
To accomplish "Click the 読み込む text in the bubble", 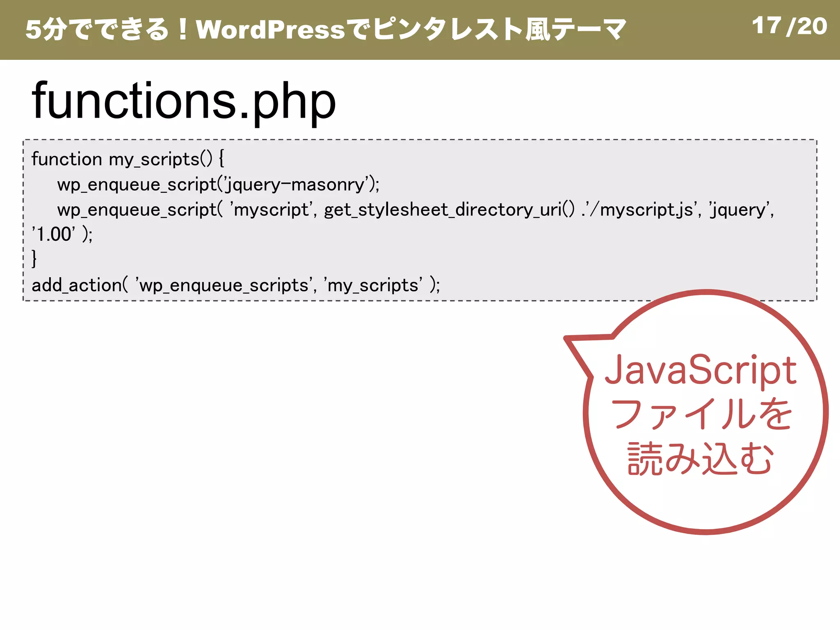I will click(x=701, y=458).
